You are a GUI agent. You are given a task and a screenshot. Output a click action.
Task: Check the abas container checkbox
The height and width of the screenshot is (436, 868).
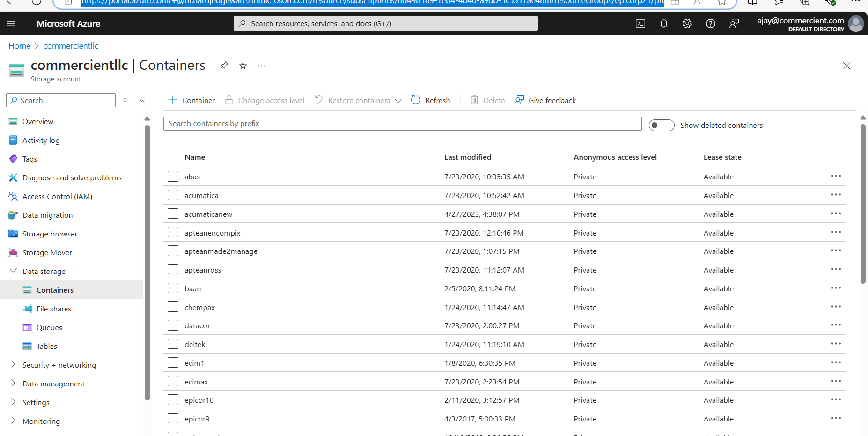click(173, 177)
